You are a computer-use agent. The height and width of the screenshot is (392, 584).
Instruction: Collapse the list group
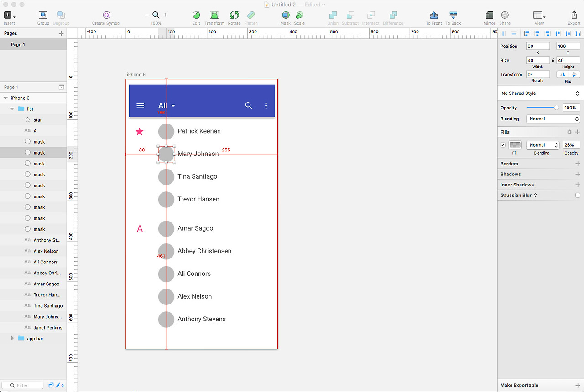[x=12, y=109]
